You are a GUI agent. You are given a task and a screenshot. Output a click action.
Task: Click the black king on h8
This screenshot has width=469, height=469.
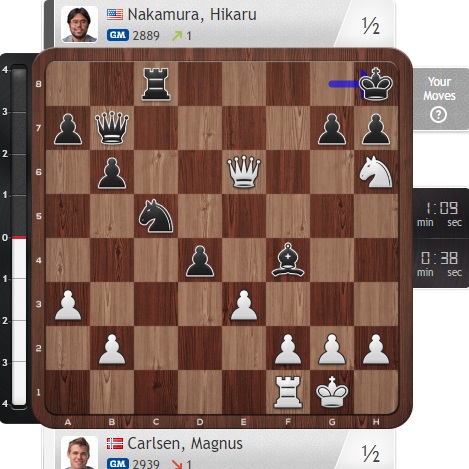(x=376, y=84)
